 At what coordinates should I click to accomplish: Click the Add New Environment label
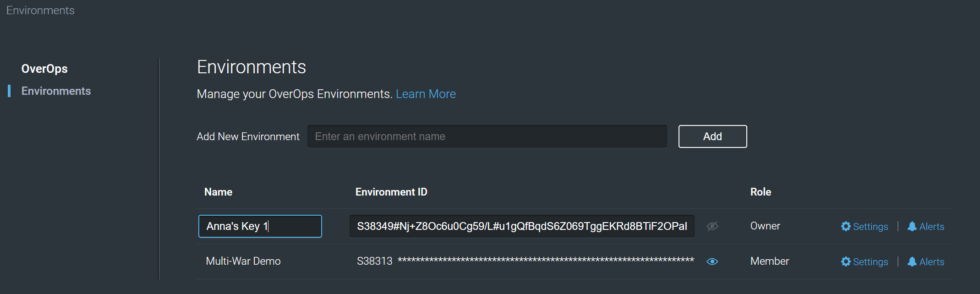point(248,136)
